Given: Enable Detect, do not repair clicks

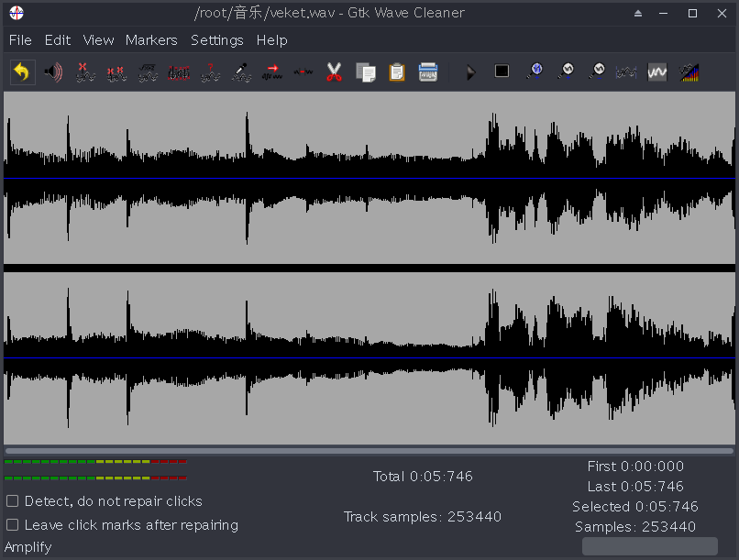Looking at the screenshot, I should [x=13, y=500].
